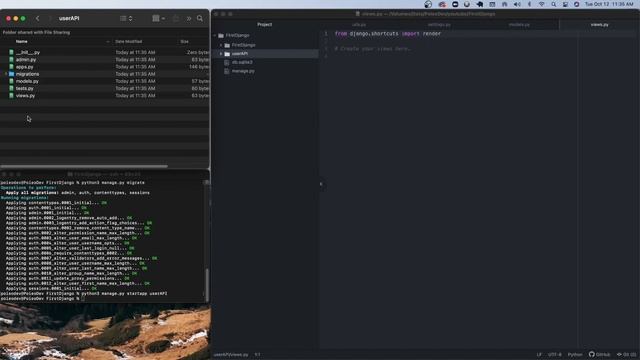The height and width of the screenshot is (360, 640).
Task: Sort the Finder list by the Name column
Action: click(22, 41)
